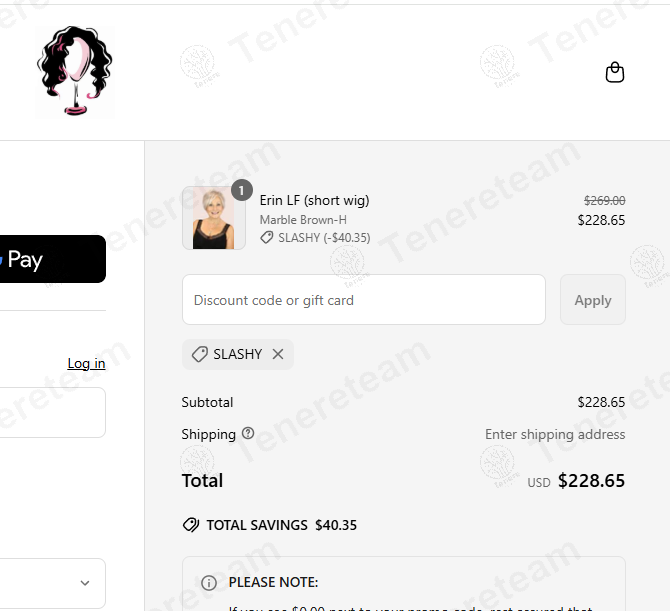Click the Total Savings tag icon
This screenshot has height=611, width=670.
click(x=190, y=525)
